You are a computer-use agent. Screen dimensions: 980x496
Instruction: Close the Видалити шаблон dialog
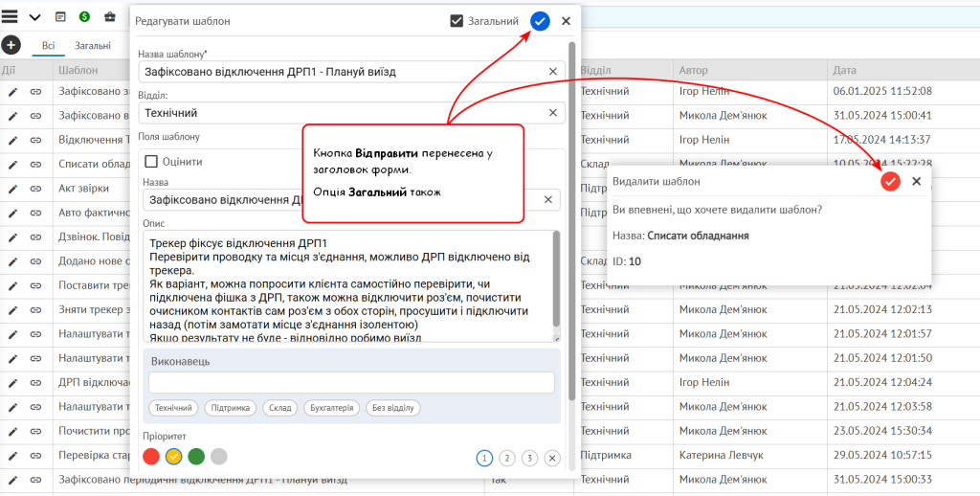tap(917, 181)
